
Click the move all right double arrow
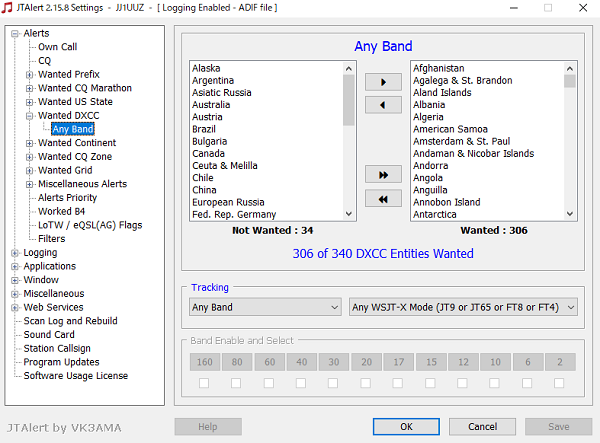tap(382, 175)
